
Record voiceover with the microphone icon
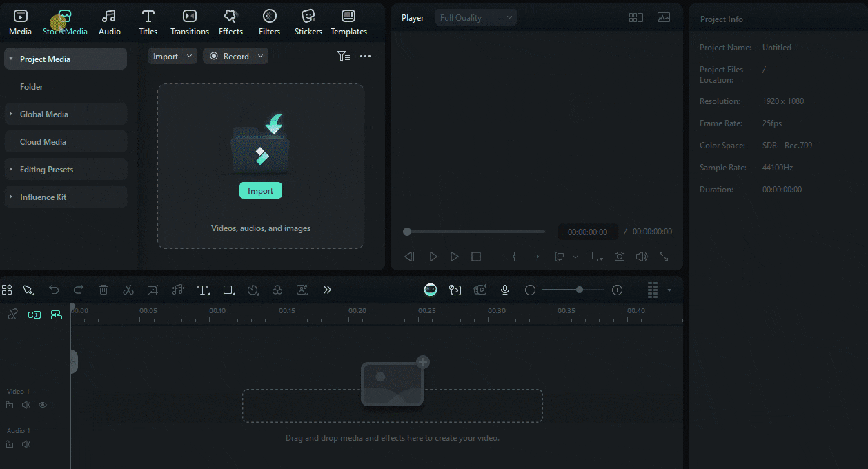[505, 290]
